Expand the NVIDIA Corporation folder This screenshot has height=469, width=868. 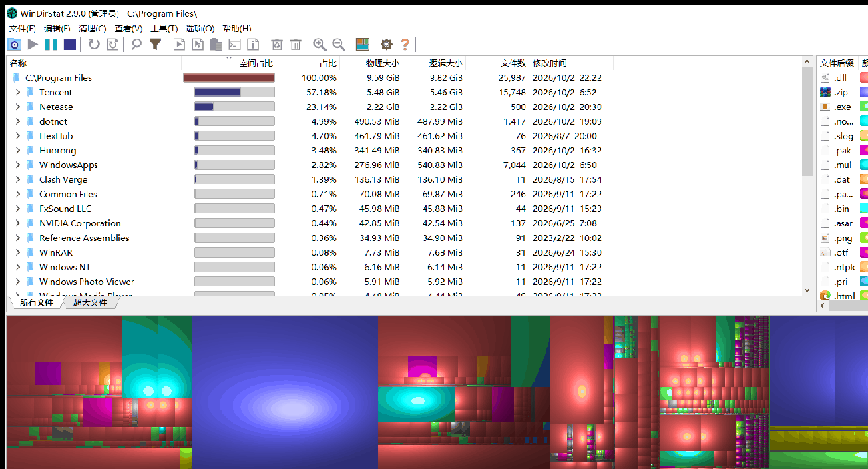point(18,223)
